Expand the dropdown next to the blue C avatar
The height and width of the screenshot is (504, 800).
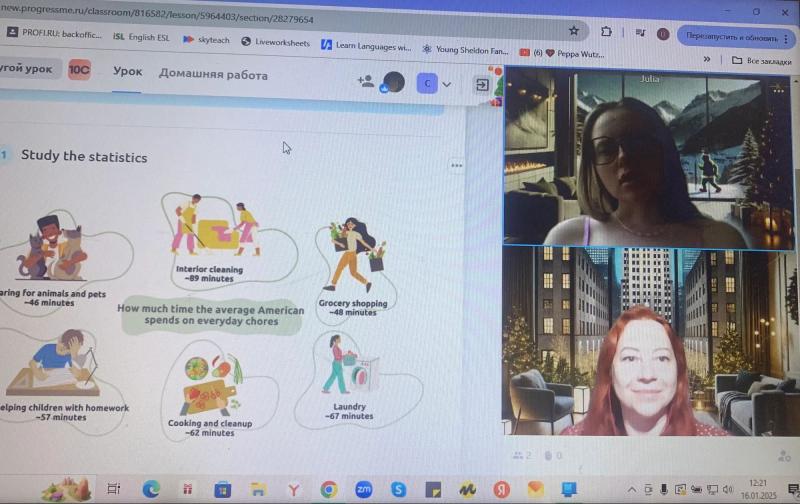[446, 84]
